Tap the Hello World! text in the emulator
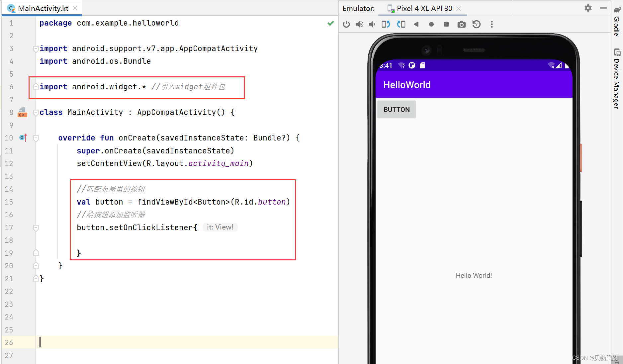This screenshot has width=623, height=364. tap(474, 275)
